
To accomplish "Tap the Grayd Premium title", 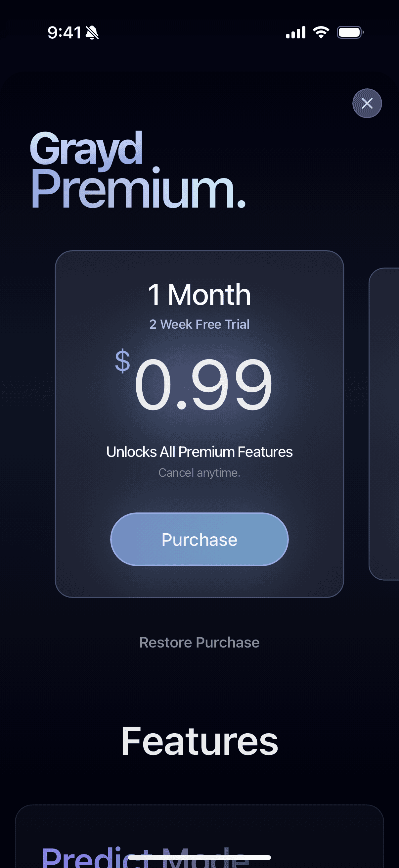I will click(138, 170).
